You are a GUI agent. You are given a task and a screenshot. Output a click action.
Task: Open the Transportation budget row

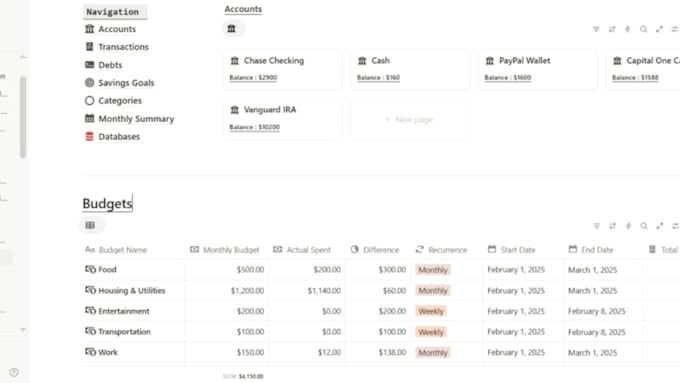[x=124, y=332]
